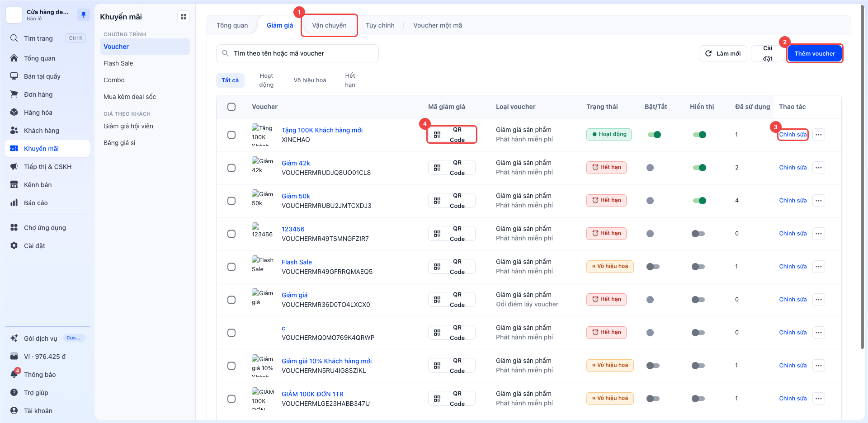Open Chợ ứng dụng in sidebar
Screen dimensions: 868x423
pyautogui.click(x=47, y=228)
